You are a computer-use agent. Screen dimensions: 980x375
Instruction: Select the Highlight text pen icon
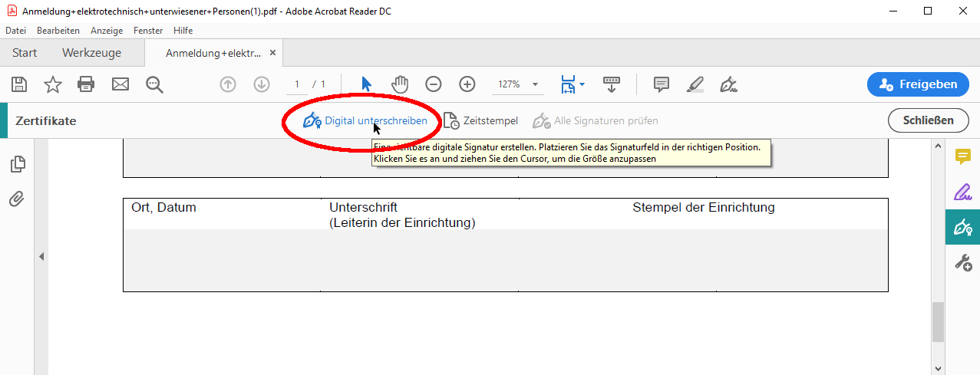point(695,84)
